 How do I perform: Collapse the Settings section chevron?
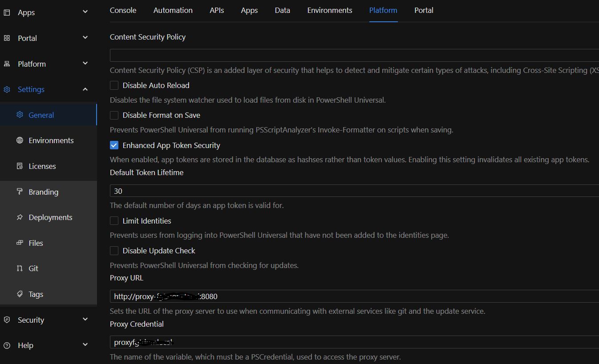click(85, 89)
